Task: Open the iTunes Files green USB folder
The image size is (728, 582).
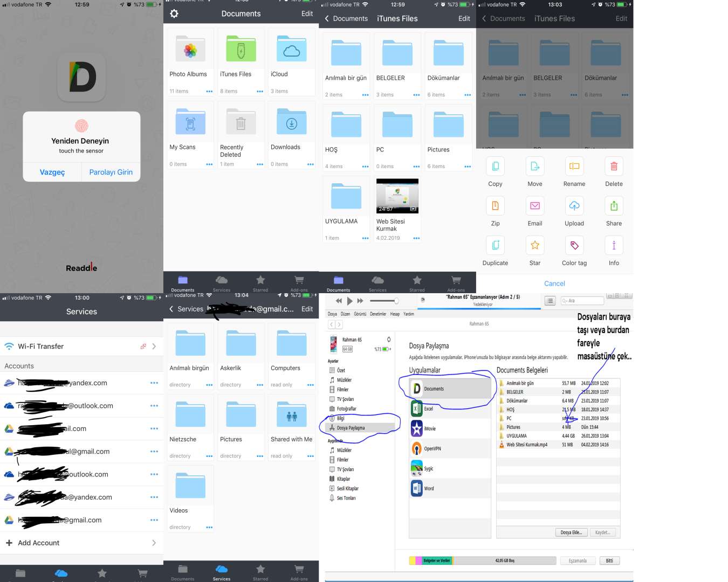Action: pos(241,49)
